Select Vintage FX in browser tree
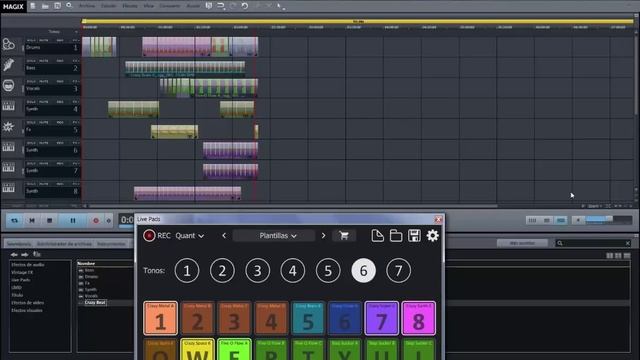640x360 pixels. coord(22,272)
